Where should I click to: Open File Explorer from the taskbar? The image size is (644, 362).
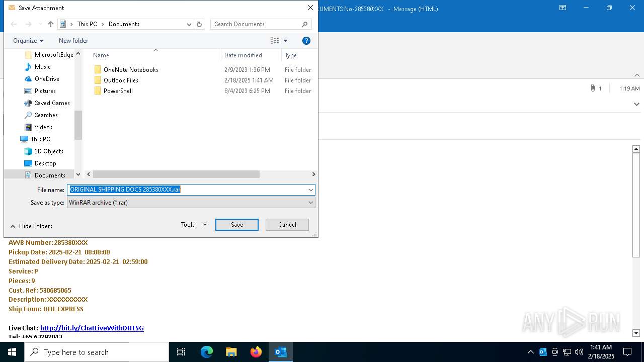click(x=231, y=352)
